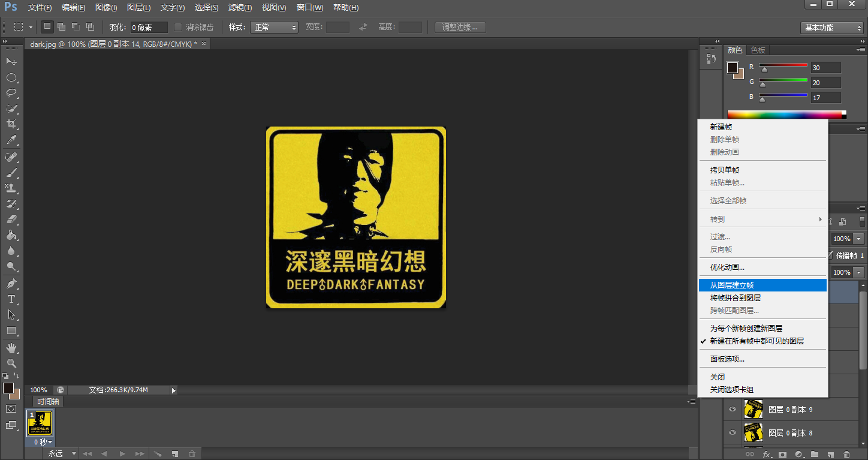Choose the Zoom tool in toolbox

tap(11, 363)
